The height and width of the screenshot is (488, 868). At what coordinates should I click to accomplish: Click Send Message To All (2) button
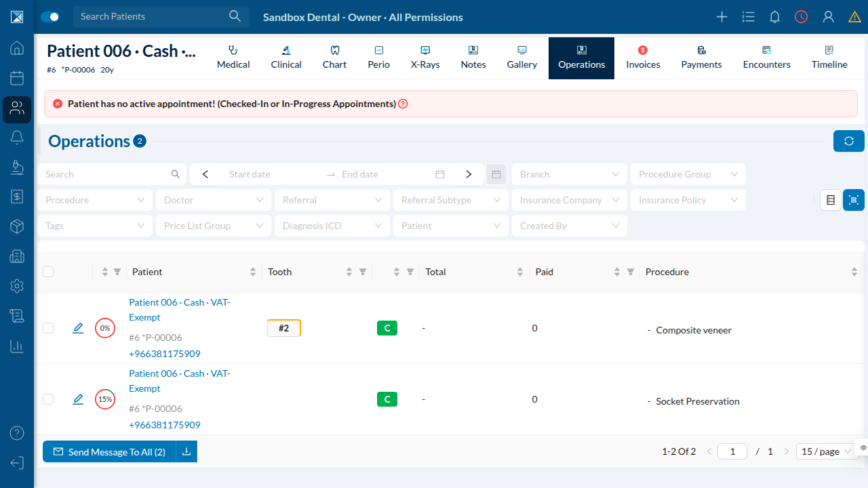pyautogui.click(x=109, y=451)
